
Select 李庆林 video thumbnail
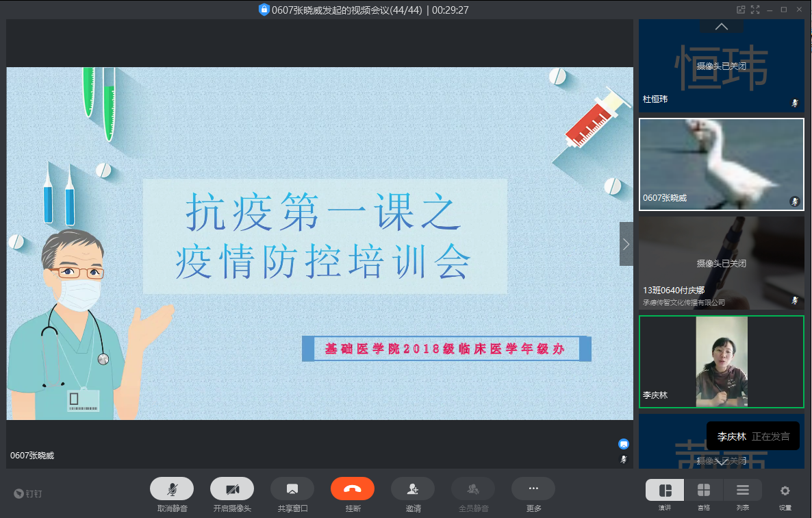(722, 362)
